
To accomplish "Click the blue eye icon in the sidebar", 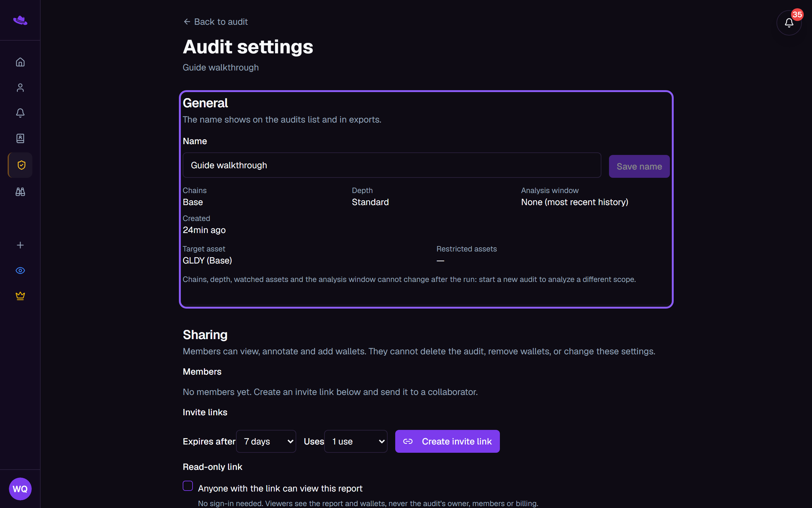I will (20, 271).
